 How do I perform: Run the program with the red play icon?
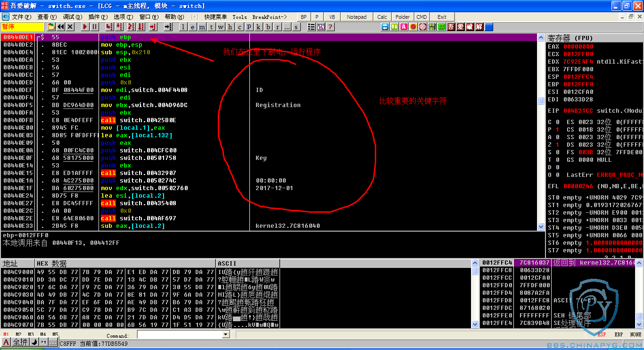coord(85,27)
